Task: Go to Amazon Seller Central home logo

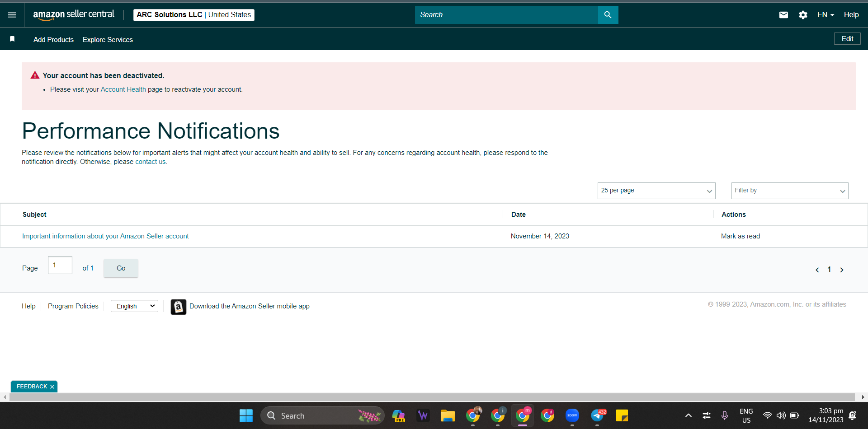Action: tap(74, 15)
